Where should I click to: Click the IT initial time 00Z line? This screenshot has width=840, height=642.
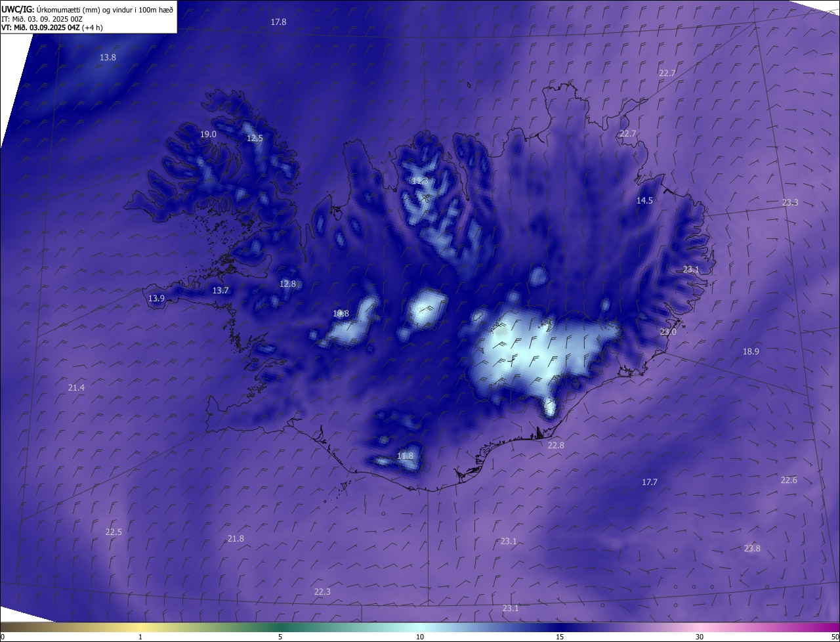point(42,19)
